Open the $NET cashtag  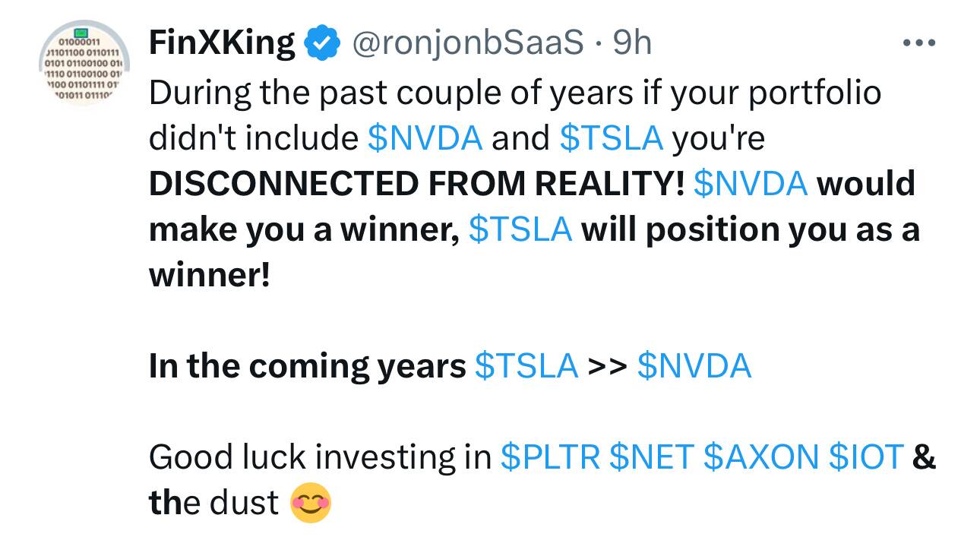pos(653,456)
